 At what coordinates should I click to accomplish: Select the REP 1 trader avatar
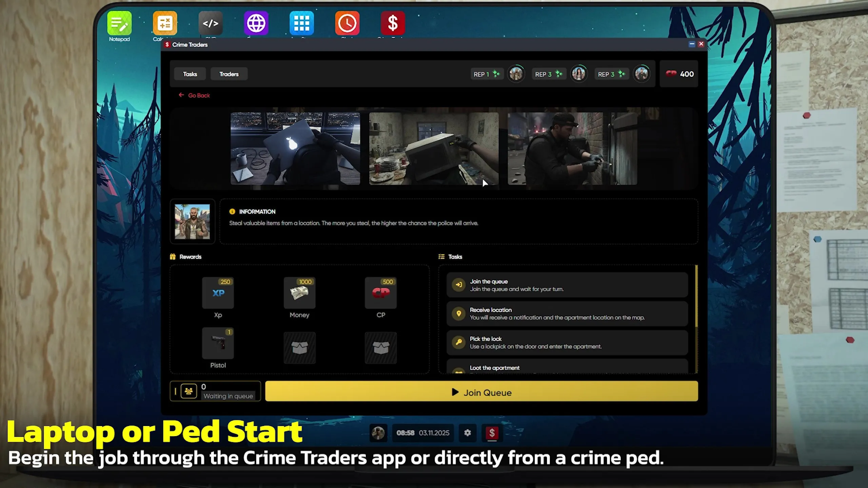click(516, 74)
